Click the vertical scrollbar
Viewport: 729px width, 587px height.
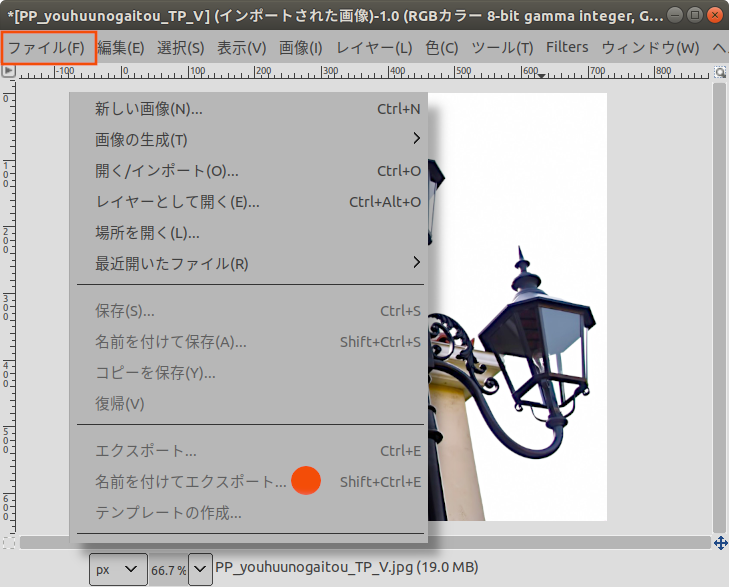coord(719,308)
